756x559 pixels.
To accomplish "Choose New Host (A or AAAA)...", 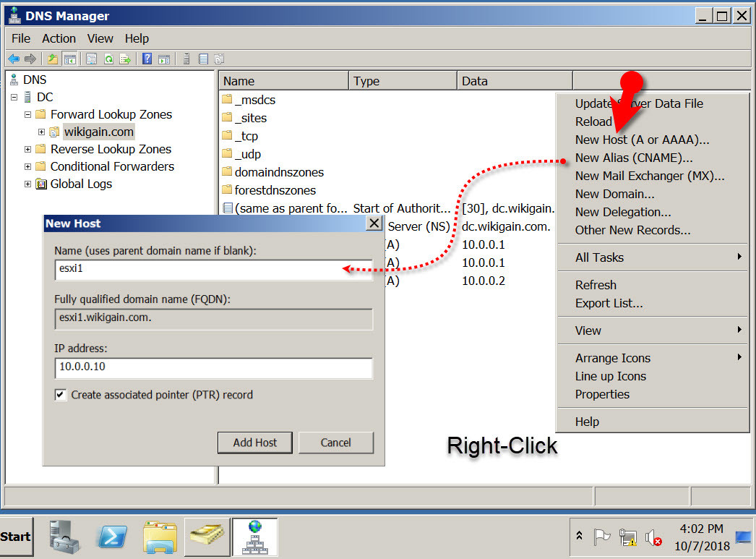I will (x=653, y=140).
